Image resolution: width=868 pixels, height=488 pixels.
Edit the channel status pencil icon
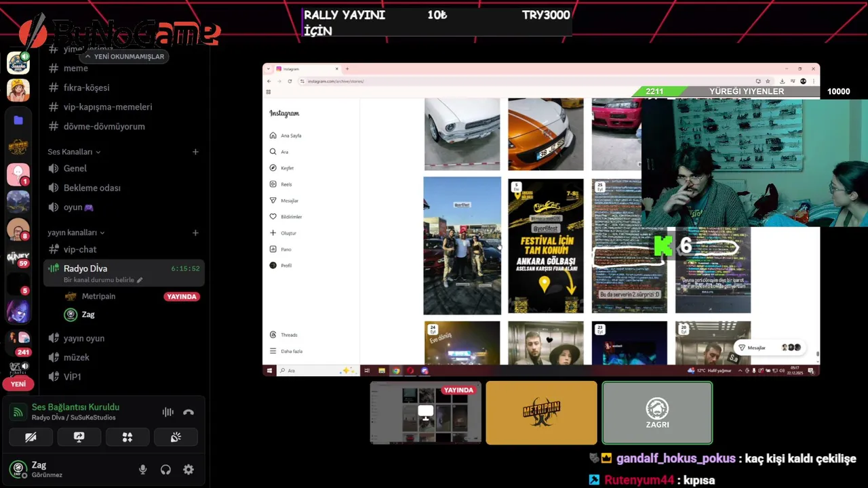click(x=140, y=280)
